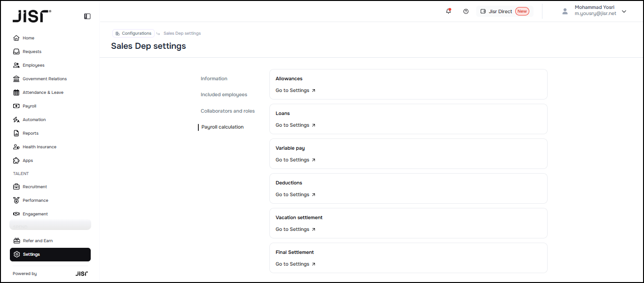The width and height of the screenshot is (644, 283).
Task: Click the Configurations breadcrumb
Action: click(134, 33)
